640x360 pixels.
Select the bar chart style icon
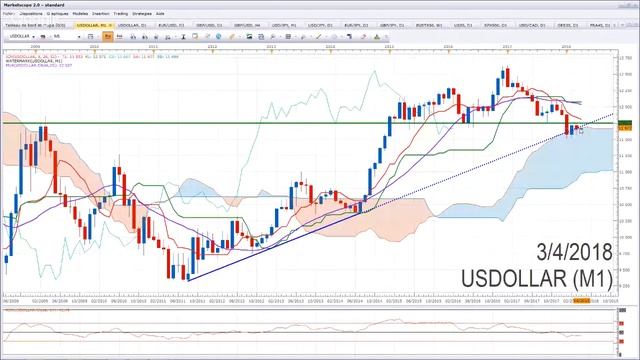coord(120,37)
